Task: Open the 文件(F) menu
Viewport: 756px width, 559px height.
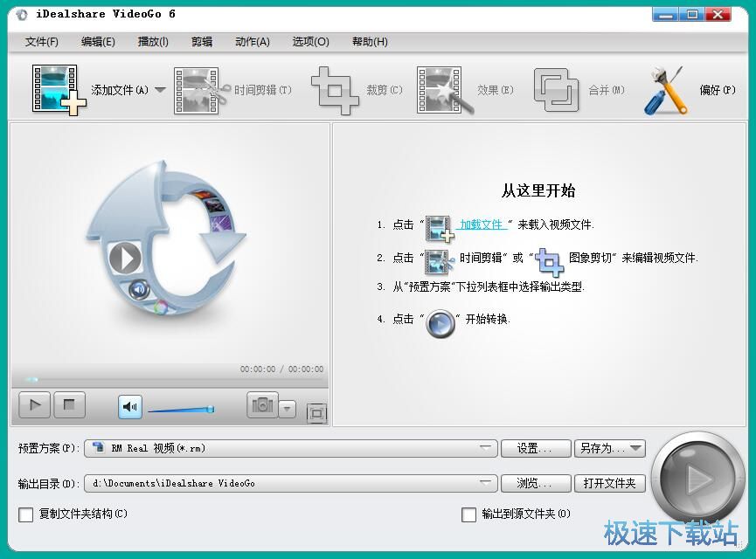Action: [x=42, y=42]
